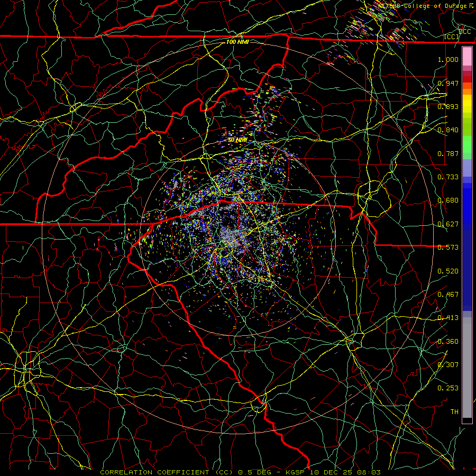Click the TH threshold label on legend
This screenshot has height=476, width=476.
(x=454, y=412)
